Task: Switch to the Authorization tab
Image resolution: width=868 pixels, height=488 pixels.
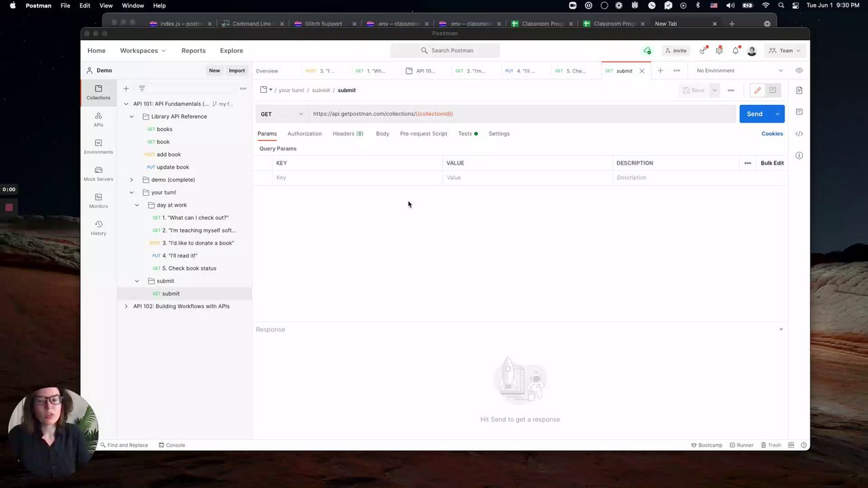Action: (304, 134)
